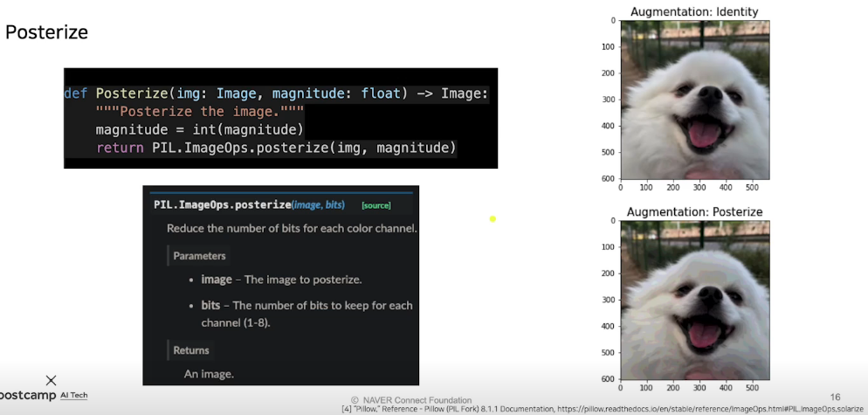868x415 pixels.
Task: Click the 'Augmentation: Posterize' plot title
Action: pyautogui.click(x=694, y=211)
